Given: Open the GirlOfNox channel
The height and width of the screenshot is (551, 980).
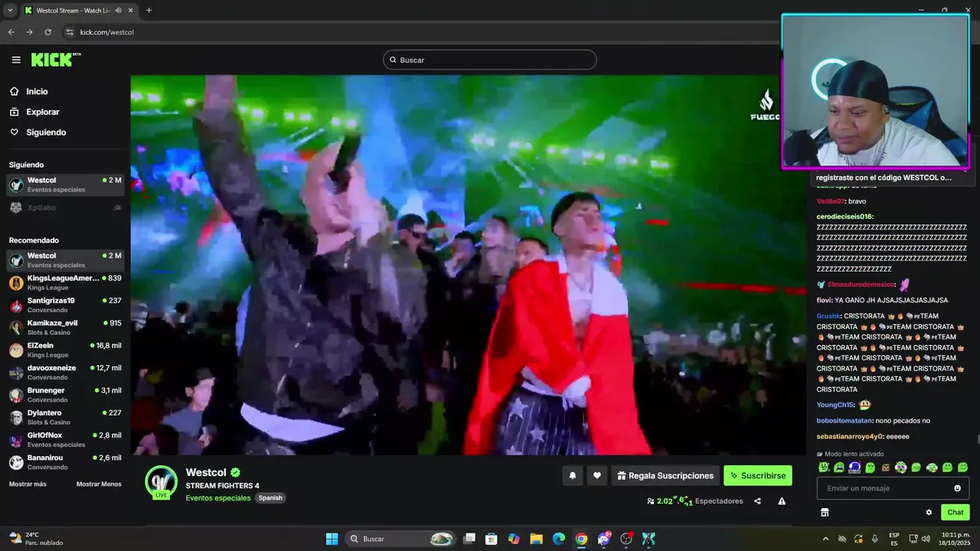Looking at the screenshot, I should pos(65,439).
